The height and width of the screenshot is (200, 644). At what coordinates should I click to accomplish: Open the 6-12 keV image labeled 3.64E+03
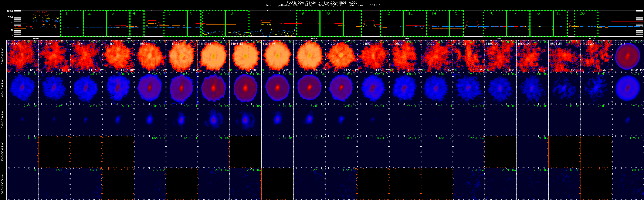tap(437, 88)
